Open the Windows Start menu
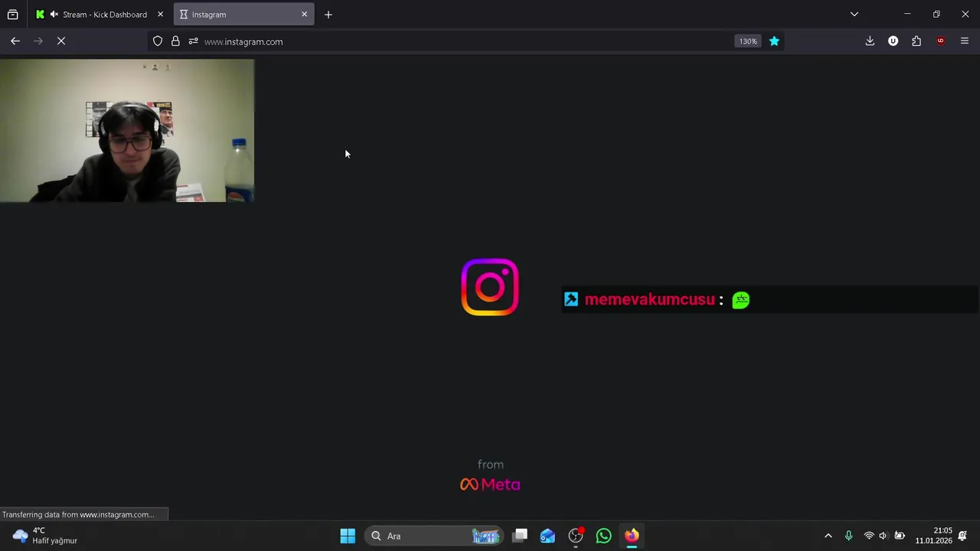The height and width of the screenshot is (551, 980). [x=348, y=536]
